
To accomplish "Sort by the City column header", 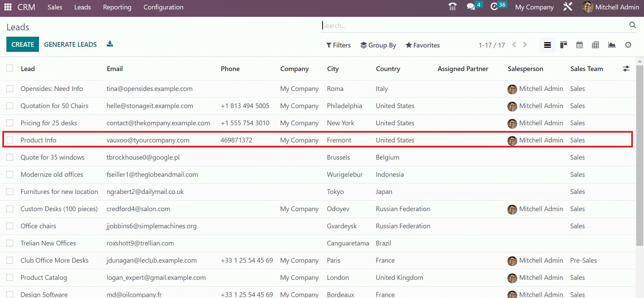I will [333, 69].
